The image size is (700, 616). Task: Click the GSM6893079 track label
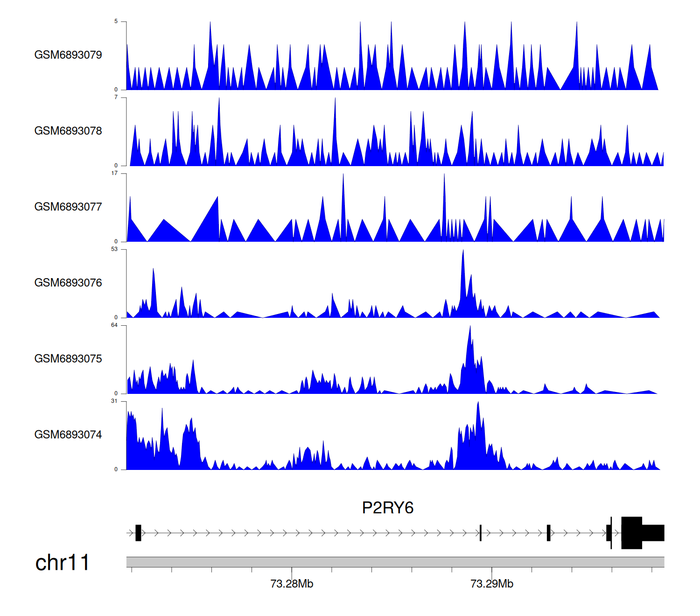click(x=68, y=55)
